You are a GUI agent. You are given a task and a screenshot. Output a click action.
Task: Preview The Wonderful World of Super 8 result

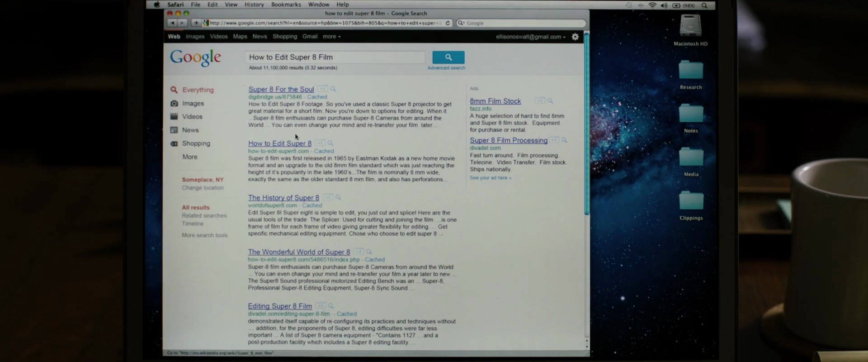(369, 252)
